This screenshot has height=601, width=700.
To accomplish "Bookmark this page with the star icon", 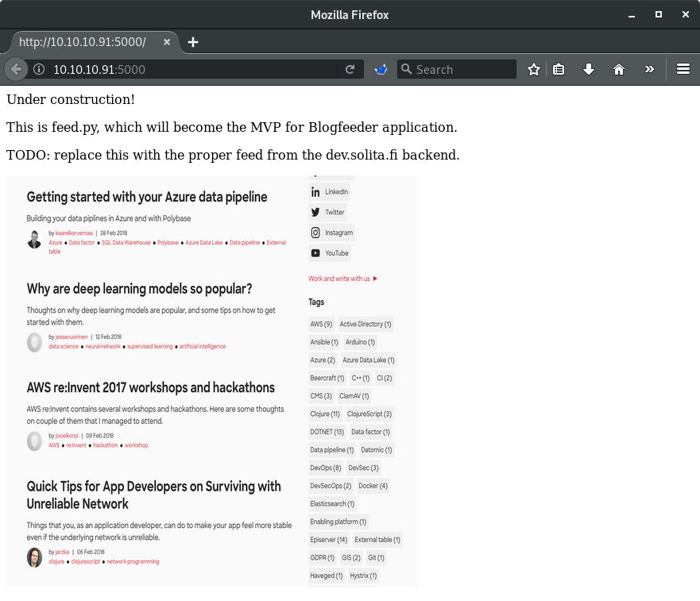I will click(533, 69).
